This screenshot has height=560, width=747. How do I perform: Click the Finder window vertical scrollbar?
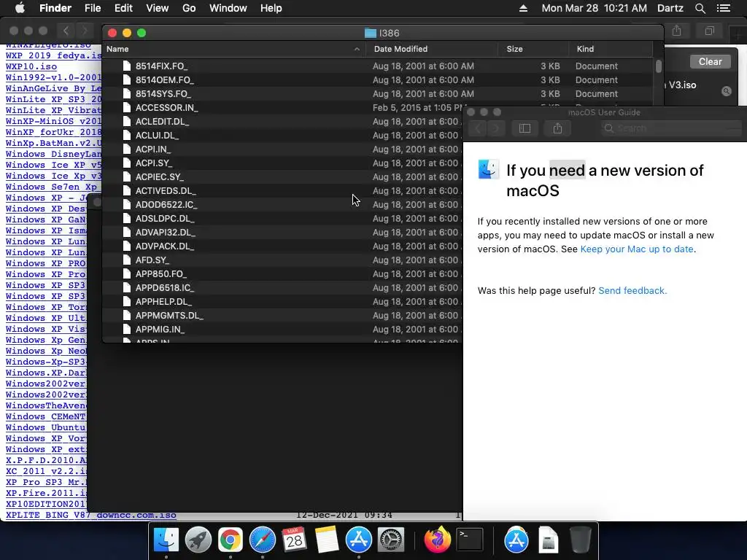click(659, 66)
